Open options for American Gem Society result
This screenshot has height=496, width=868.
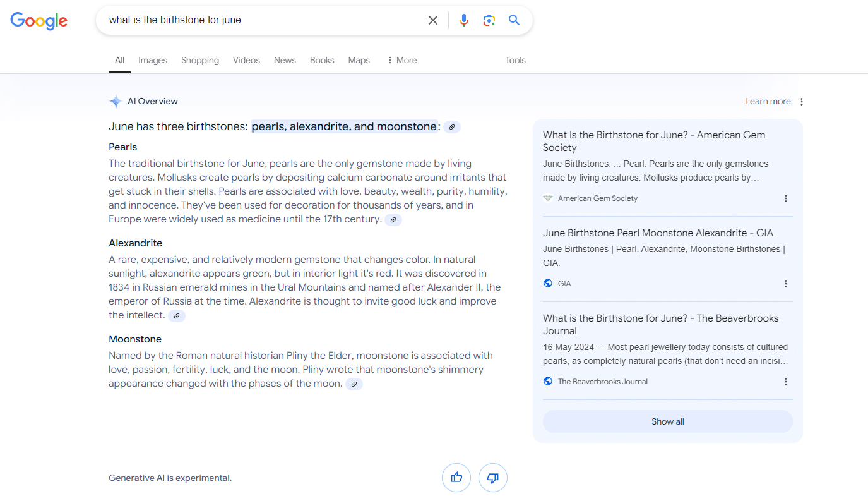tap(786, 198)
